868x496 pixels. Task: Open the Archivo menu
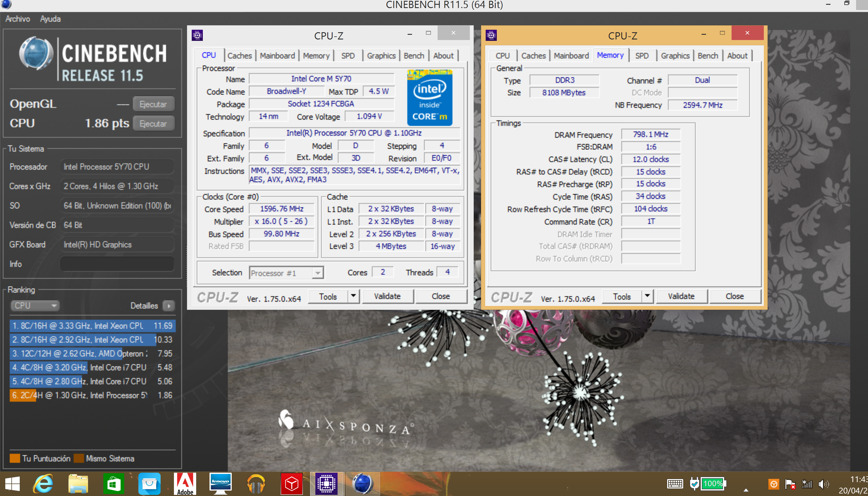[18, 19]
